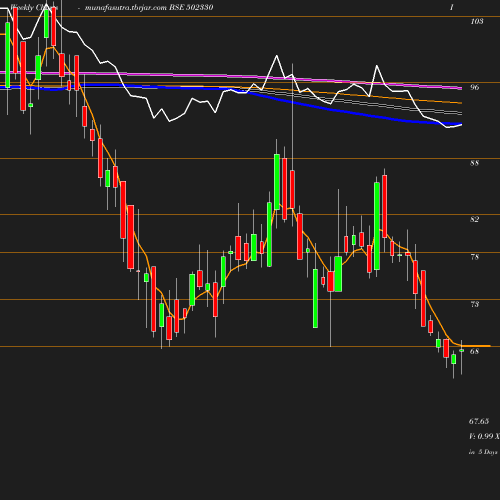Select the 68 price axis label
Viewport: 500px width, 500px height.
(475, 351)
